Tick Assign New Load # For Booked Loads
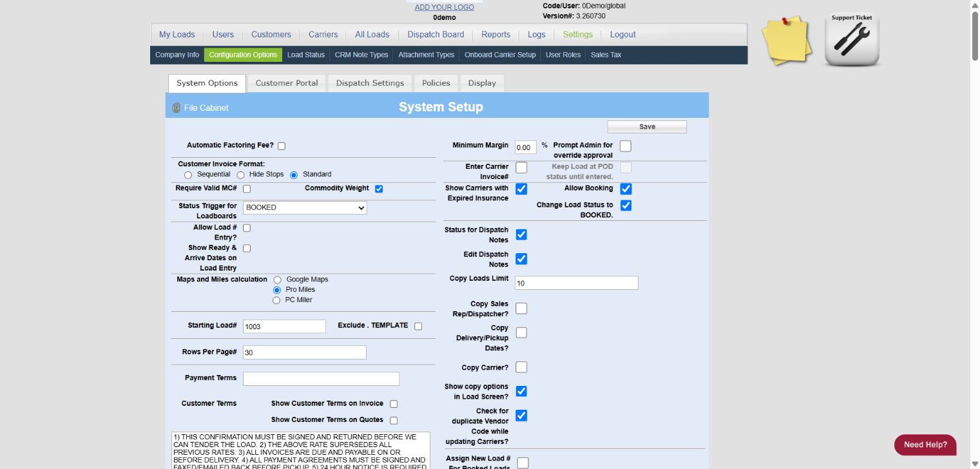This screenshot has width=980, height=469. point(523,463)
